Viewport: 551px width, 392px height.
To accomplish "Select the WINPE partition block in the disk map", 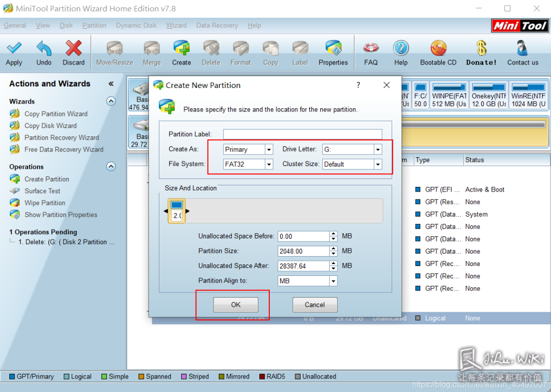I will 449,95.
